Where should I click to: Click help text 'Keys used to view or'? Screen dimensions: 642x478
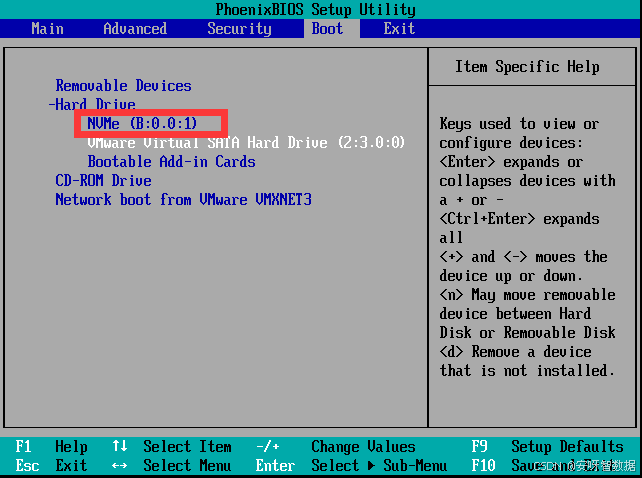pos(519,123)
